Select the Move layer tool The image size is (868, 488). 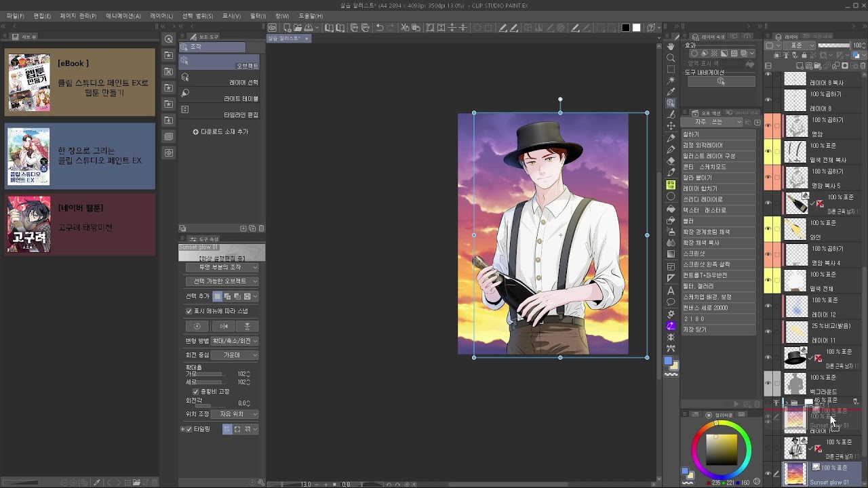coord(671,126)
